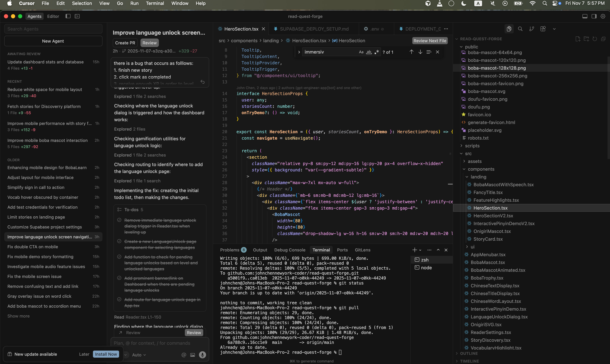610x364 pixels.
Task: Click the Extensions icon in sidebar toolbar
Action: (543, 29)
